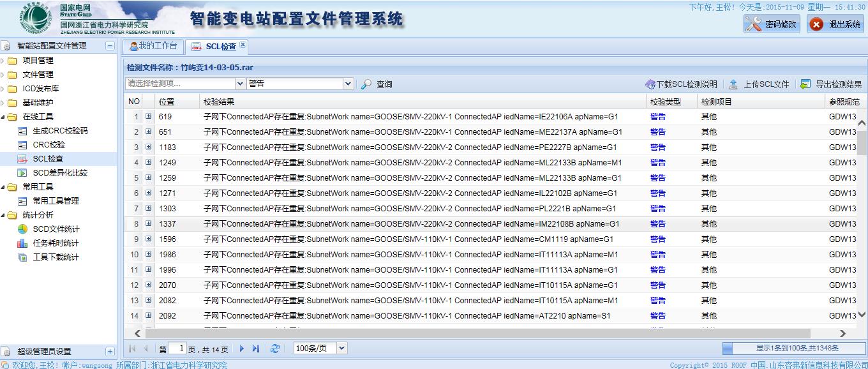Switch to 我的工作台 tab
Image resolution: width=868 pixels, height=369 pixels.
153,46
